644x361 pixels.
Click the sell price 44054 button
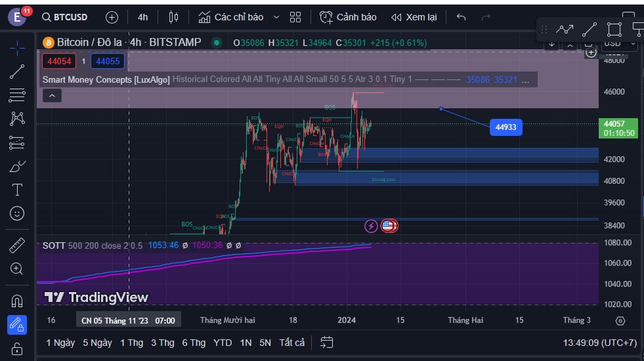[x=59, y=61]
